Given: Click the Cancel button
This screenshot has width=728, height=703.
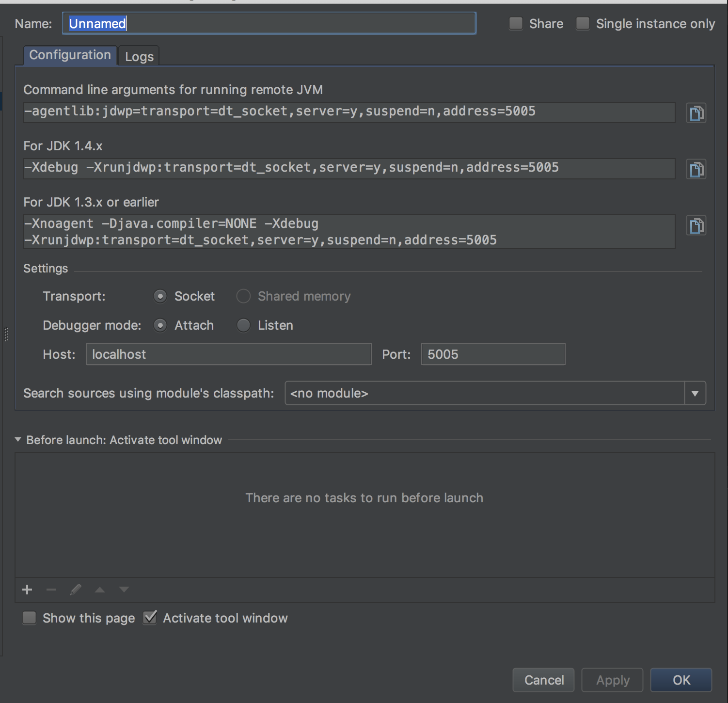Looking at the screenshot, I should pos(543,680).
